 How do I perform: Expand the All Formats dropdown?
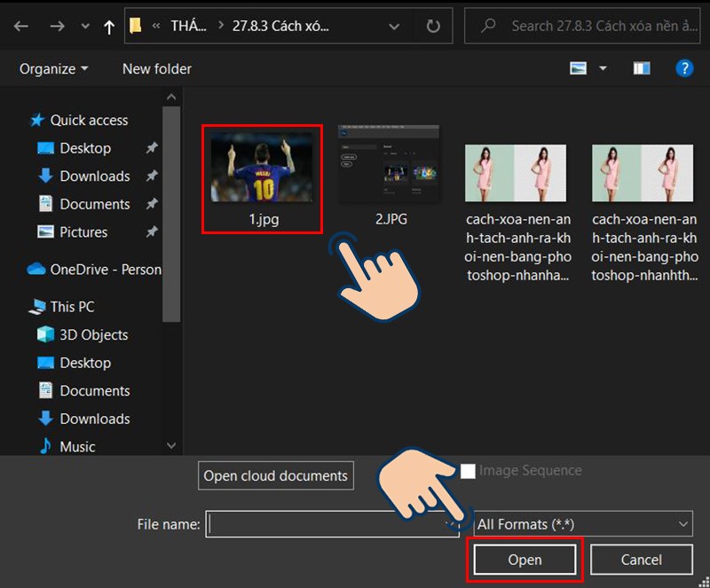[582, 524]
